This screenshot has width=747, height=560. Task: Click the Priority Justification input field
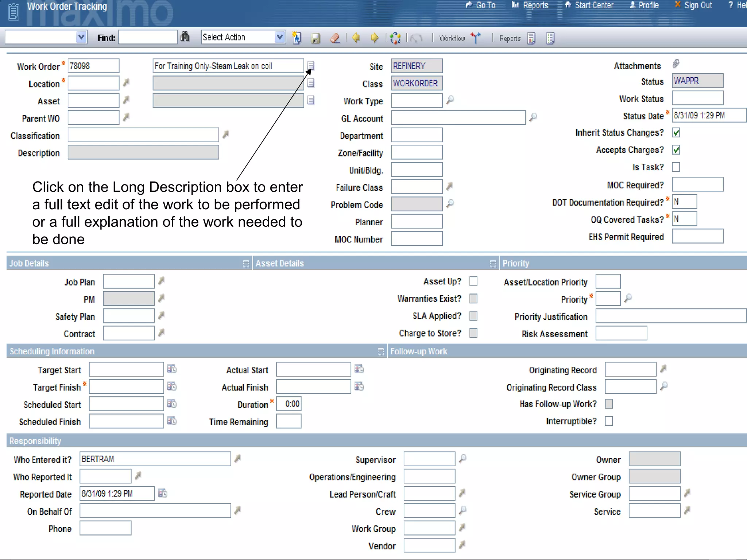pyautogui.click(x=670, y=316)
